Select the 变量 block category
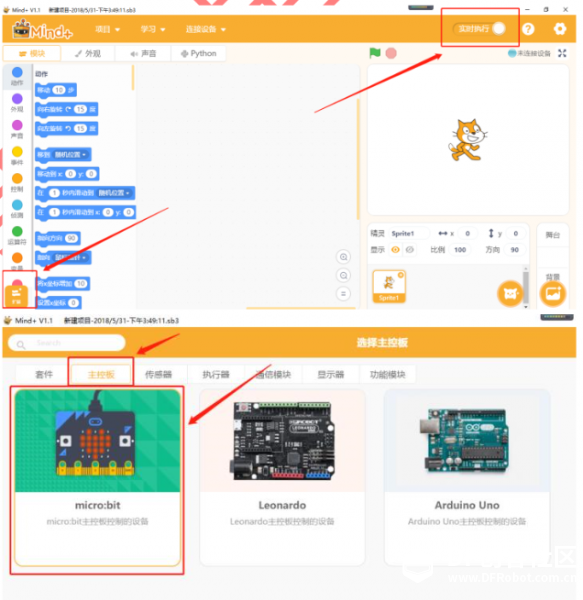583x600 pixels. 17,261
